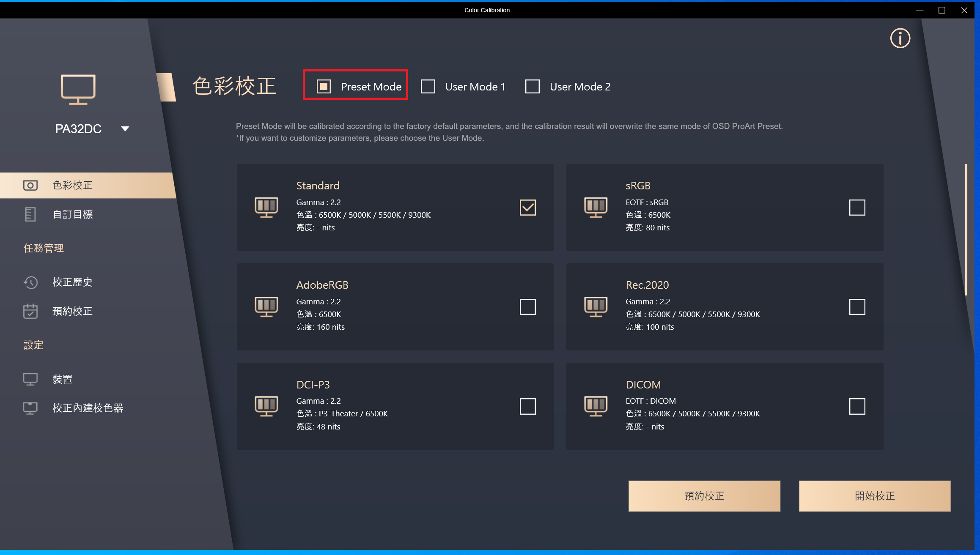Screen dimensions: 980x555
Task: Check the DCI-P3 preset checkbox
Action: 528,406
